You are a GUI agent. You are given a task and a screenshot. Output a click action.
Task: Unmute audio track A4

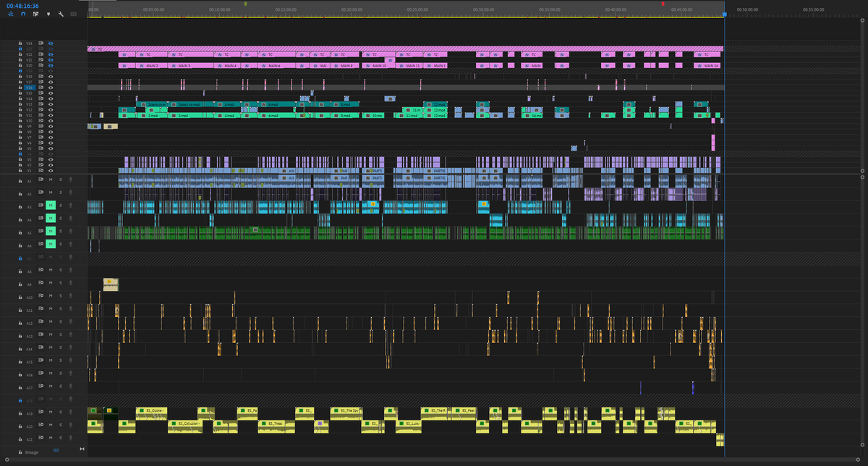(x=51, y=219)
